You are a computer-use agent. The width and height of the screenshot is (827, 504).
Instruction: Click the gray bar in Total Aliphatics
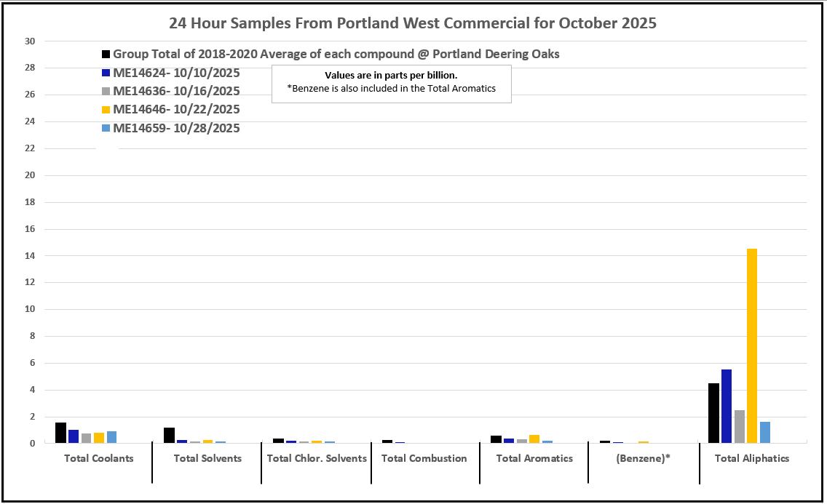(x=739, y=426)
